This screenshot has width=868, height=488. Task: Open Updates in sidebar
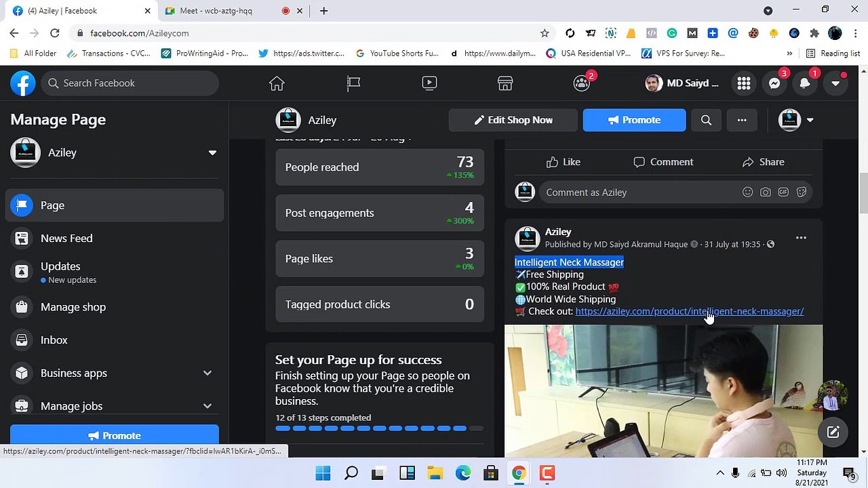click(x=115, y=272)
